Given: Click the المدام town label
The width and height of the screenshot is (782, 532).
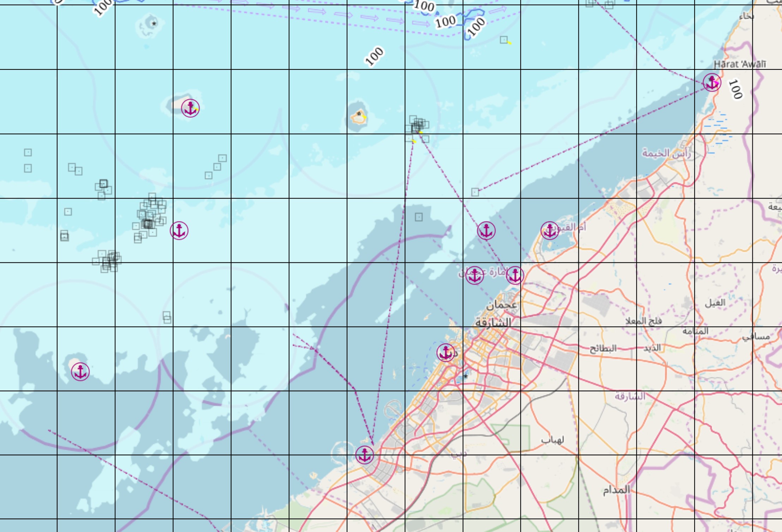Looking at the screenshot, I should pyautogui.click(x=616, y=490).
